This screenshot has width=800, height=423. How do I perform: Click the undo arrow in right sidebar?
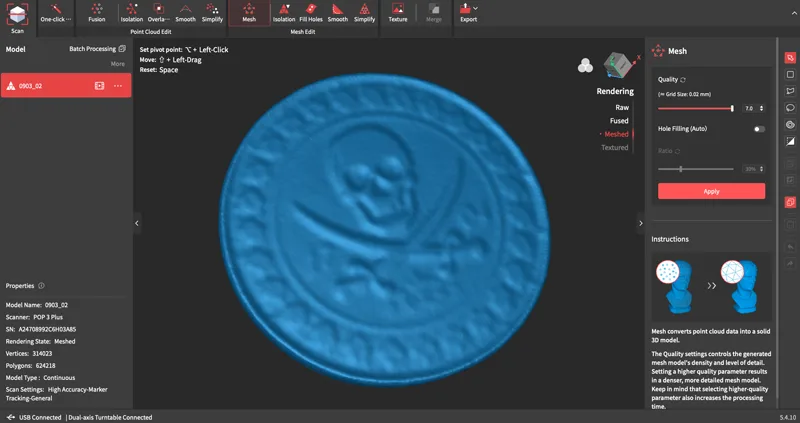tap(790, 247)
